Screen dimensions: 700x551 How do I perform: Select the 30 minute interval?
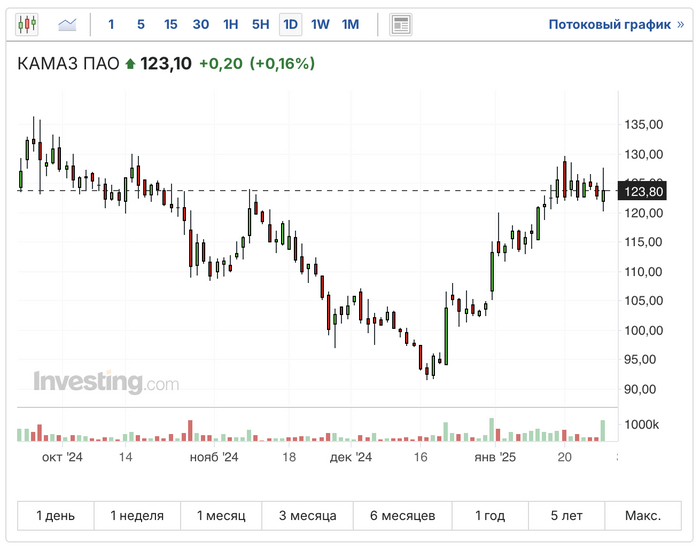pyautogui.click(x=200, y=24)
